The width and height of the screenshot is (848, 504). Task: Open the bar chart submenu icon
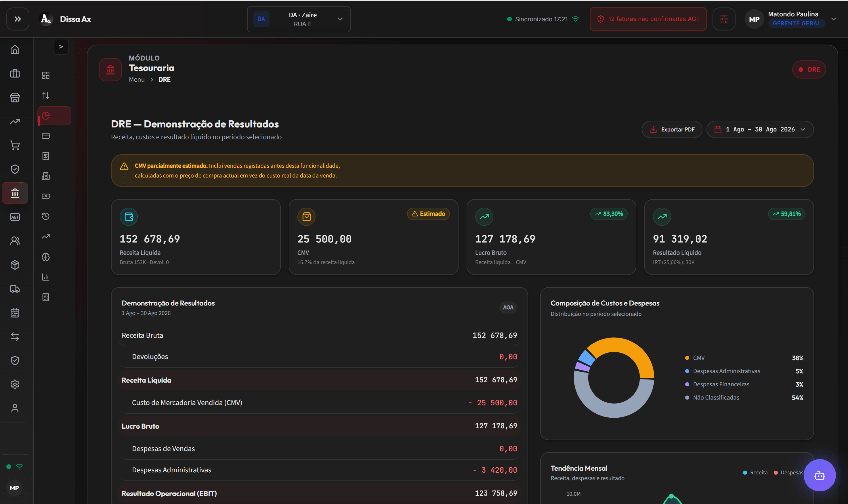(45, 277)
